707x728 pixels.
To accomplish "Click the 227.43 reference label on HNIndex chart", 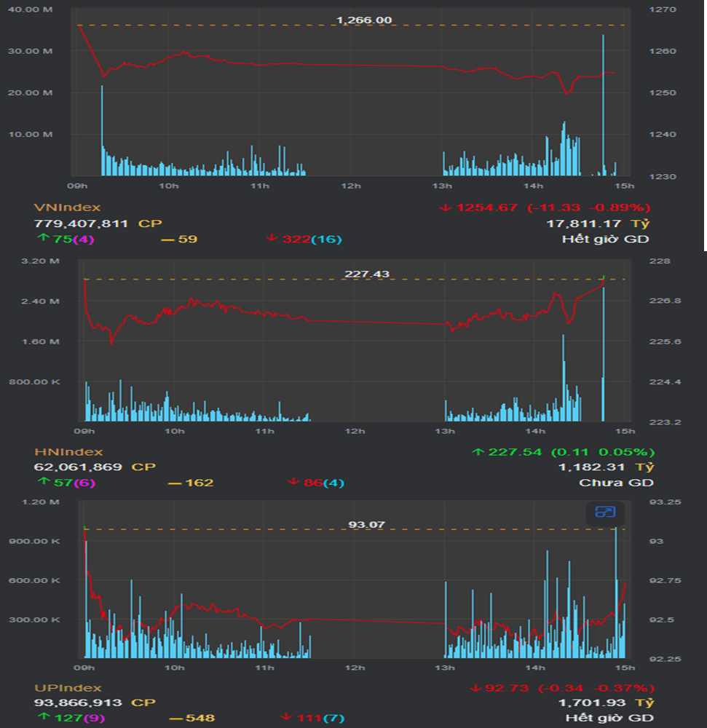I will coord(366,274).
